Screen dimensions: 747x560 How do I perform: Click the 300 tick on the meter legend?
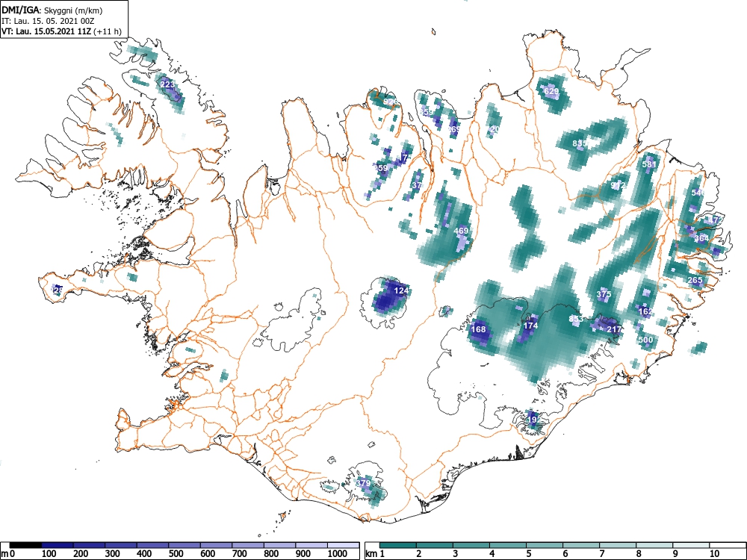[x=113, y=554]
